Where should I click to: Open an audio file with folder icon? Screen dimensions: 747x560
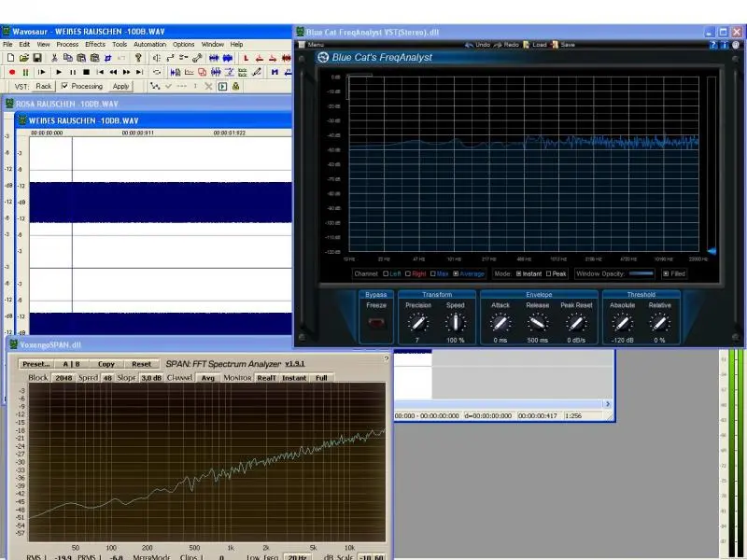(23, 58)
